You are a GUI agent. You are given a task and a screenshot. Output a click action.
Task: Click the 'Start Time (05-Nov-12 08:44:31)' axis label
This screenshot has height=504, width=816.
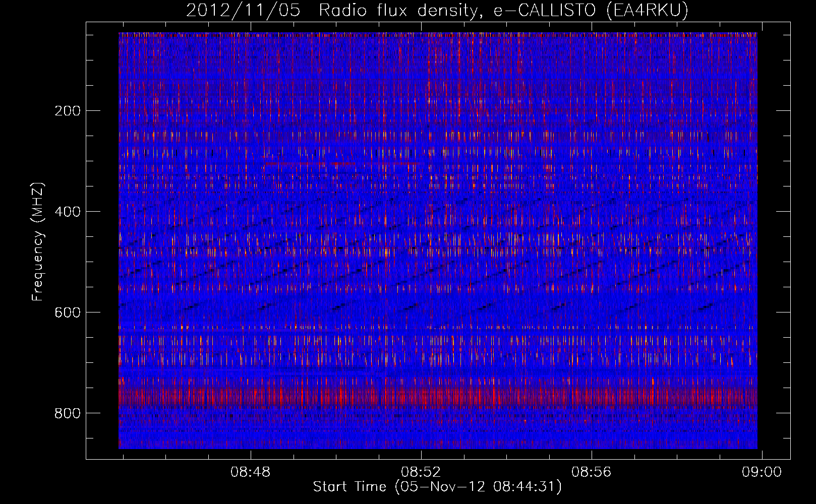pyautogui.click(x=437, y=487)
